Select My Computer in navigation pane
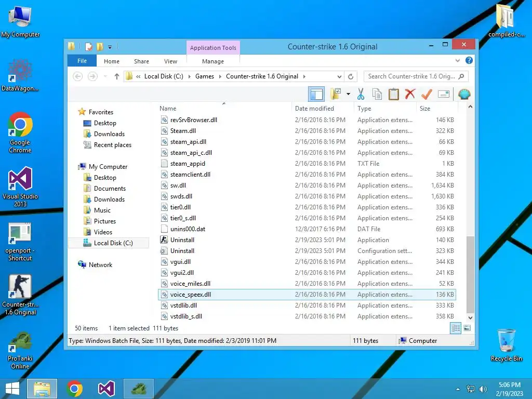The width and height of the screenshot is (532, 399). coord(108,167)
